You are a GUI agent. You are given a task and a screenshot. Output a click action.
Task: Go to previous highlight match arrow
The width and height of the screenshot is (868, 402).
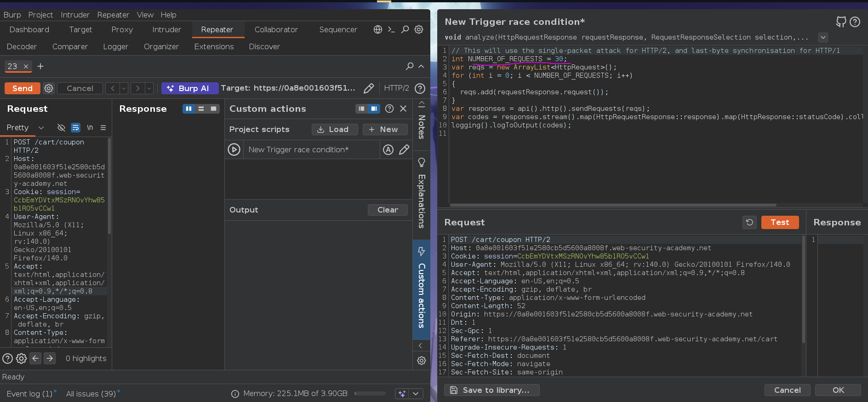coord(35,358)
